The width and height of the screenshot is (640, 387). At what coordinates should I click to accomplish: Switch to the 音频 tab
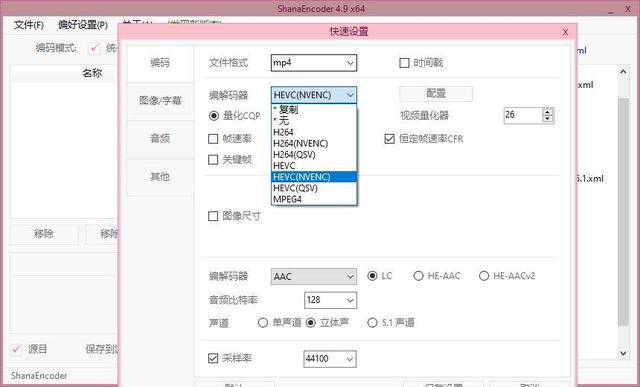[160, 138]
